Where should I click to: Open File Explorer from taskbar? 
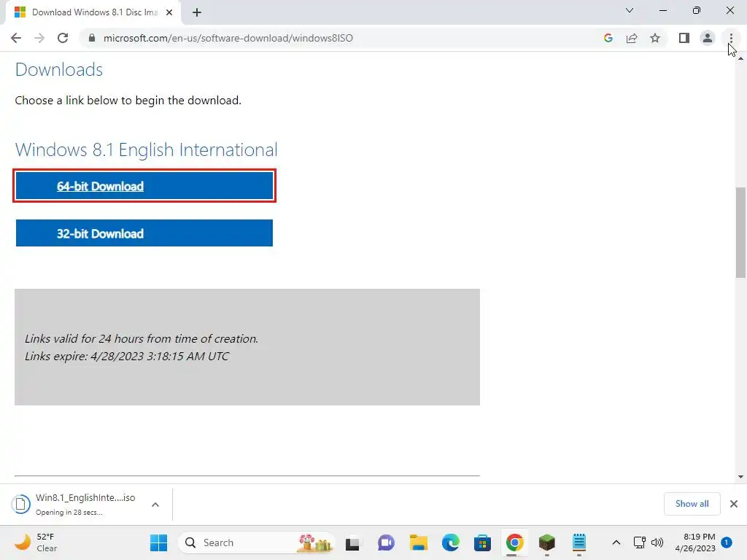418,542
